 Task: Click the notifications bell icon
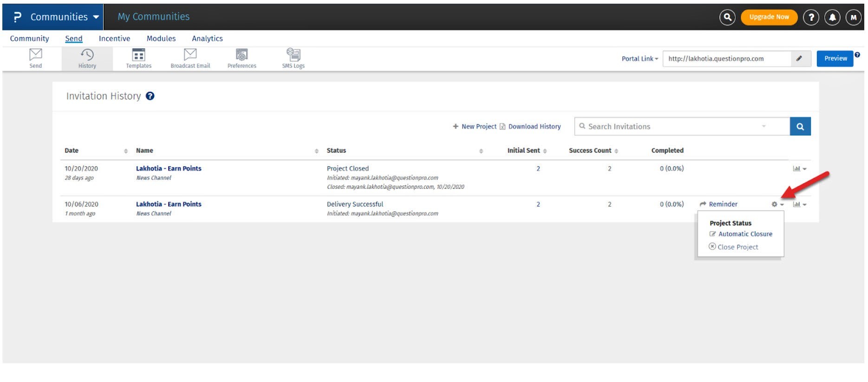coord(832,18)
